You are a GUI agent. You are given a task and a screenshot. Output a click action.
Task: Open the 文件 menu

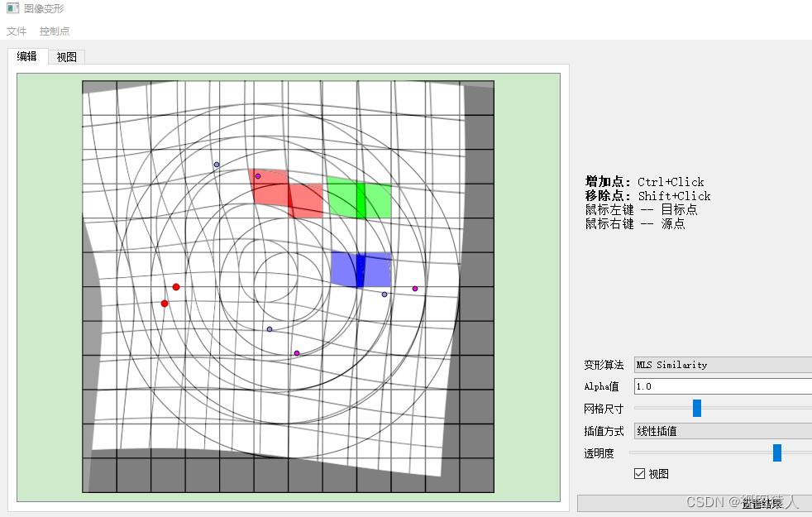click(17, 31)
